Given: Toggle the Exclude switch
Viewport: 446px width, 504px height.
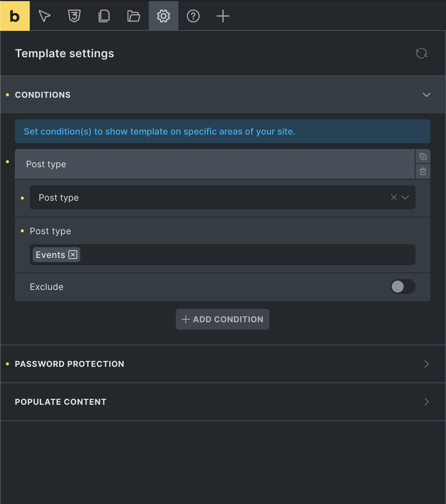Looking at the screenshot, I should [403, 287].
